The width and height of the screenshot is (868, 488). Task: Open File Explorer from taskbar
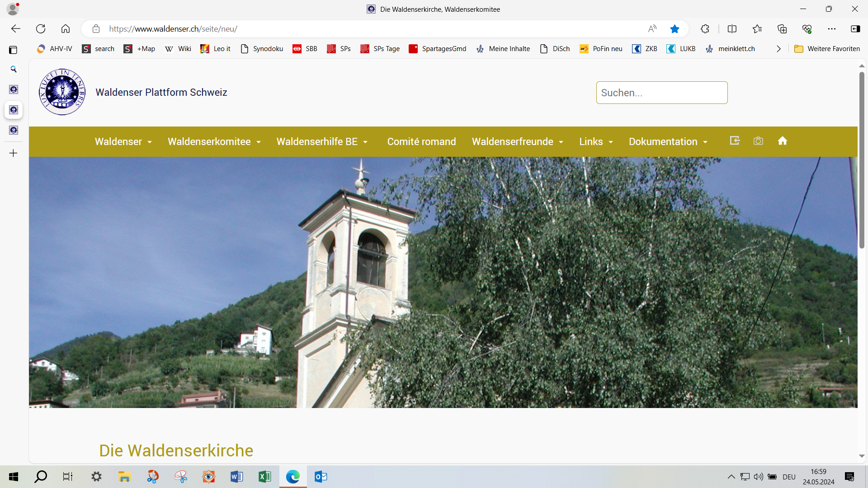coord(124,477)
